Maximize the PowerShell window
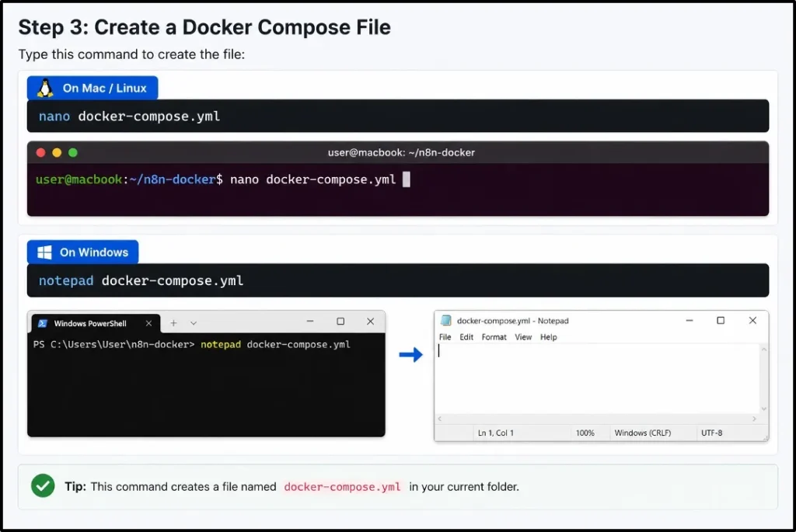Image resolution: width=796 pixels, height=532 pixels. (x=340, y=321)
